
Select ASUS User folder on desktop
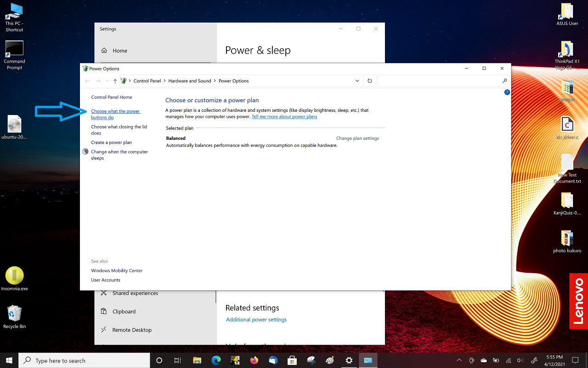[567, 15]
